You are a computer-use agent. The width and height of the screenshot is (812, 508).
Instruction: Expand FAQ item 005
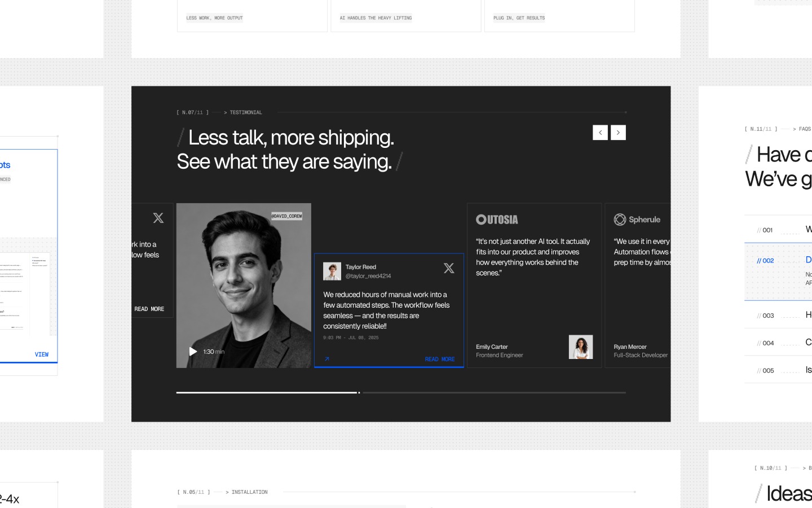pos(778,370)
